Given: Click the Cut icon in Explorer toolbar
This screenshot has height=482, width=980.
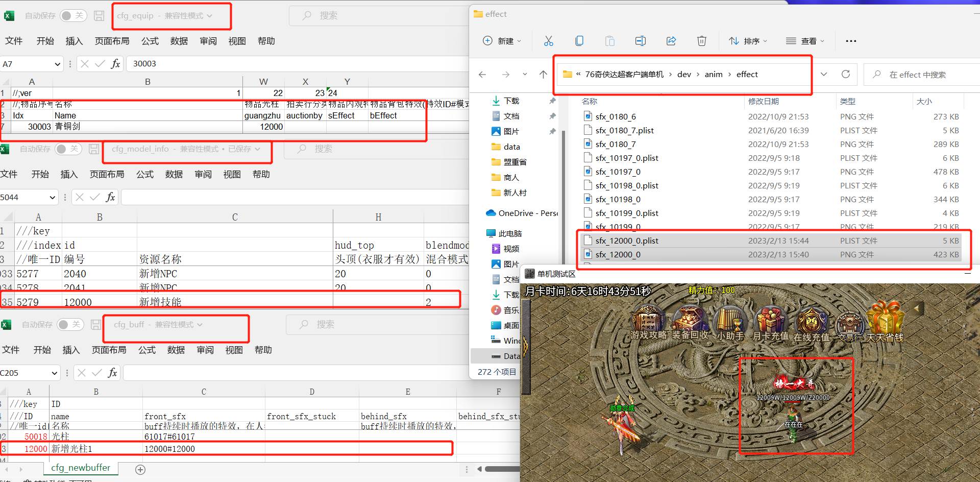Looking at the screenshot, I should 549,41.
